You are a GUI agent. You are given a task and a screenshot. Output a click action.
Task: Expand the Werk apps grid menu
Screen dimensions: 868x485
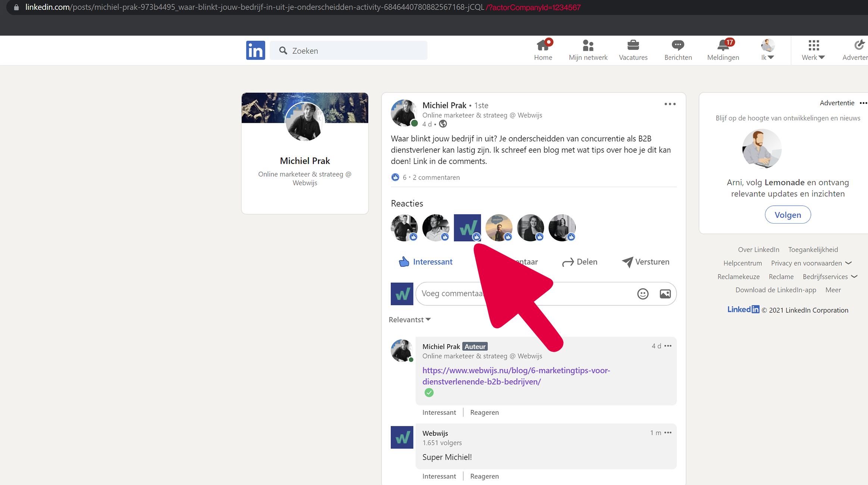(x=813, y=50)
